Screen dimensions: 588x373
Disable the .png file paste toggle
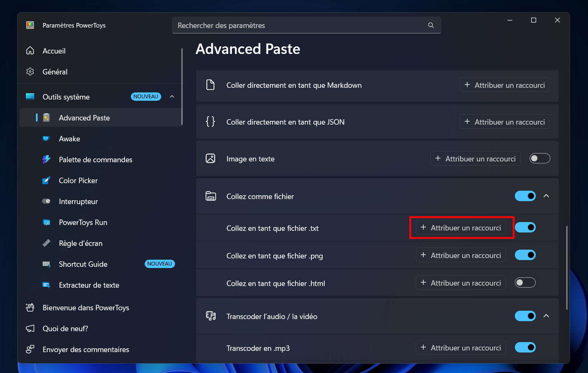tap(525, 255)
